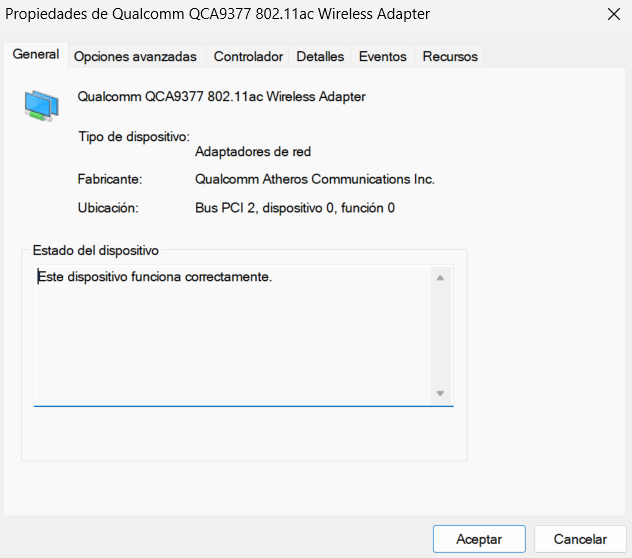Click the adapter name text beside the icon

click(x=221, y=97)
